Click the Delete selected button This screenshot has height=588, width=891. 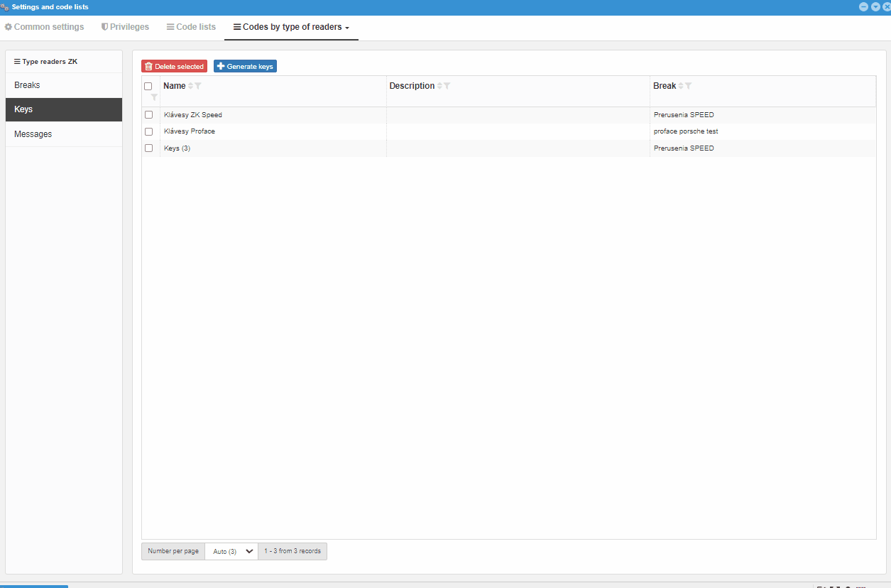(x=174, y=66)
